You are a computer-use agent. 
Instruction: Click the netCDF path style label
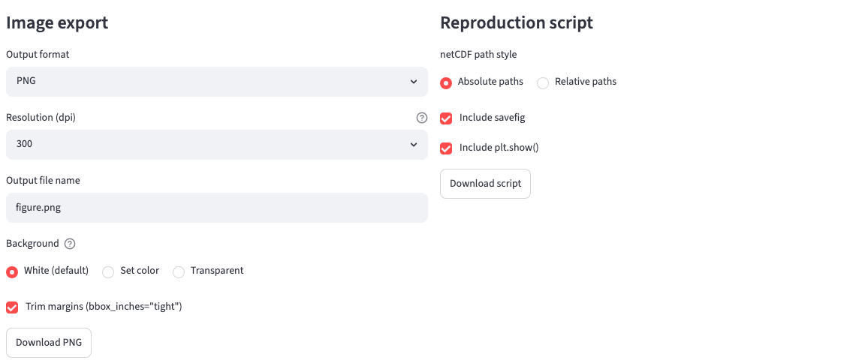(478, 54)
